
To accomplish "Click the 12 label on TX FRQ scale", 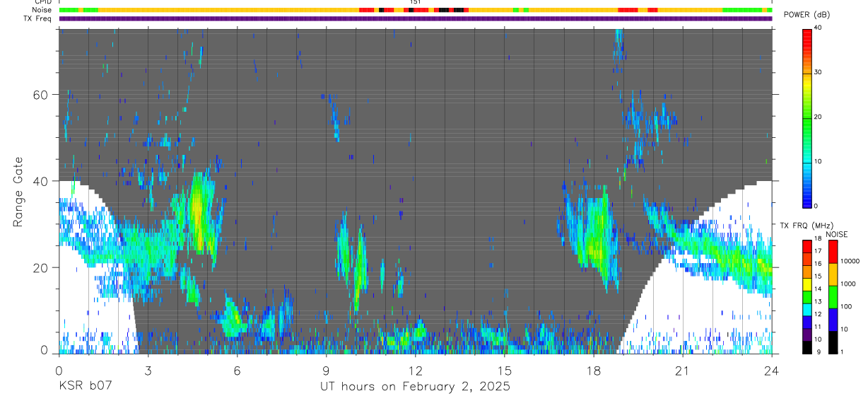I will pos(818,314).
